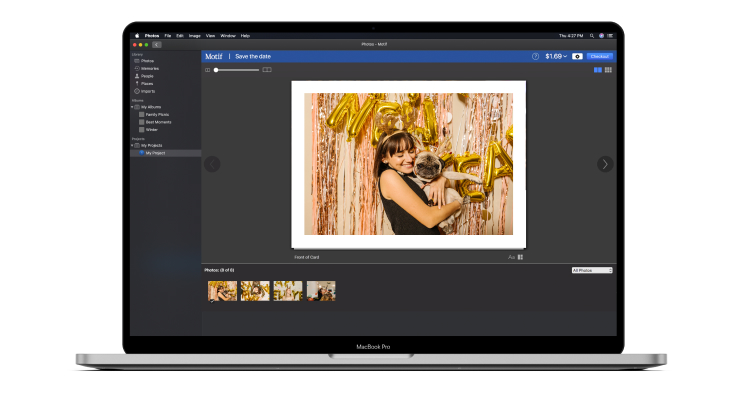The height and width of the screenshot is (420, 744).
Task: Switch to grid overview of pages
Action: [x=608, y=70]
